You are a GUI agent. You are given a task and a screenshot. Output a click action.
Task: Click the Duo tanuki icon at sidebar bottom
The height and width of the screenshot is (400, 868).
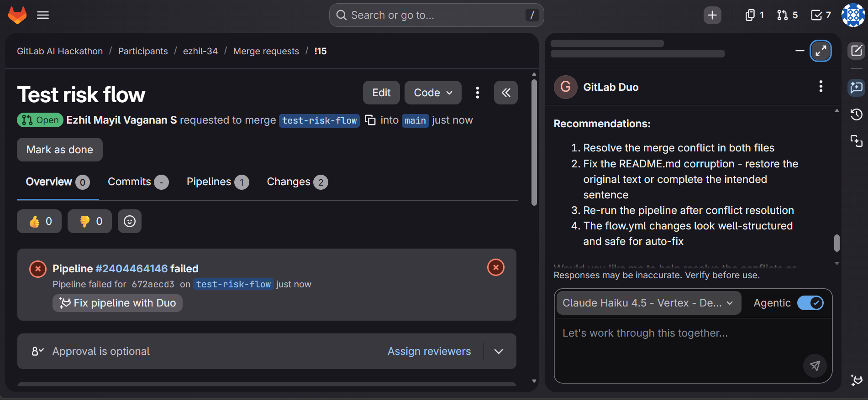(x=857, y=380)
